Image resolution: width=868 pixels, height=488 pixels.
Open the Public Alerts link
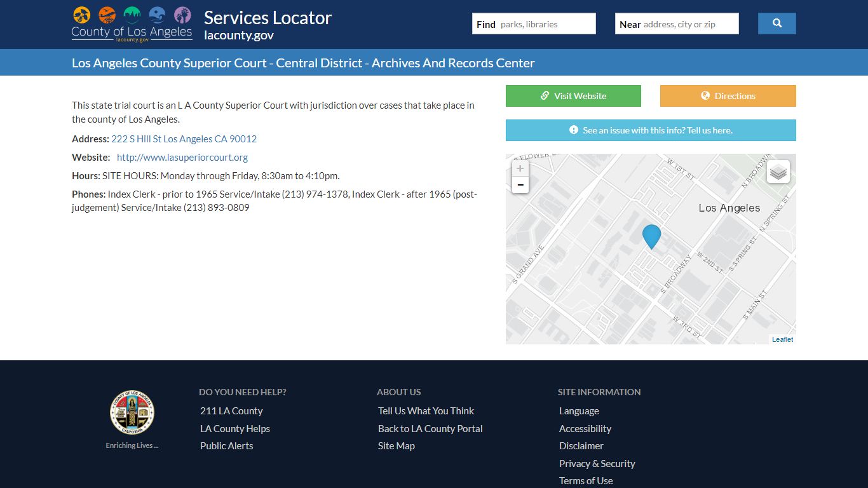(226, 446)
